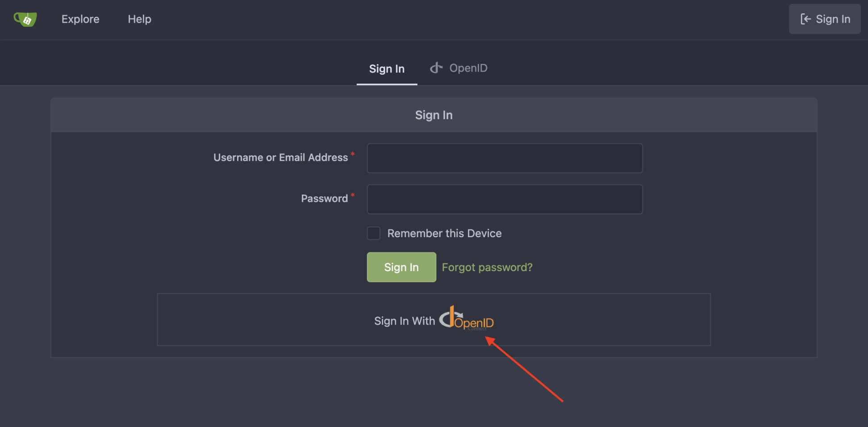Click the Gitea cup logo
Screen dimensions: 868x427
pyautogui.click(x=25, y=19)
